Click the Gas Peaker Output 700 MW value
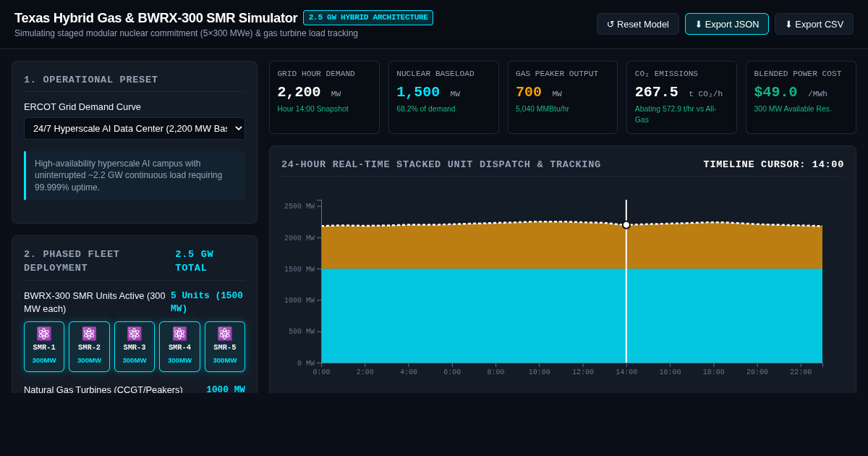The image size is (868, 456). tap(529, 92)
